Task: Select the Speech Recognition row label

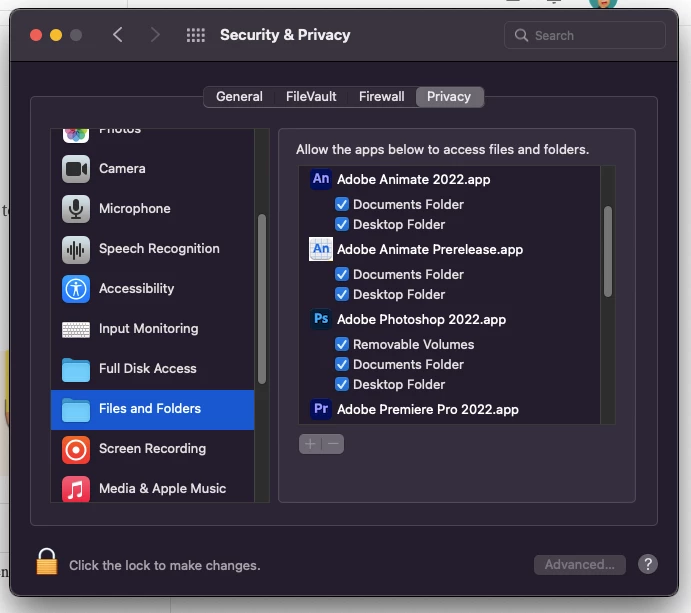Action: pyautogui.click(x=159, y=249)
